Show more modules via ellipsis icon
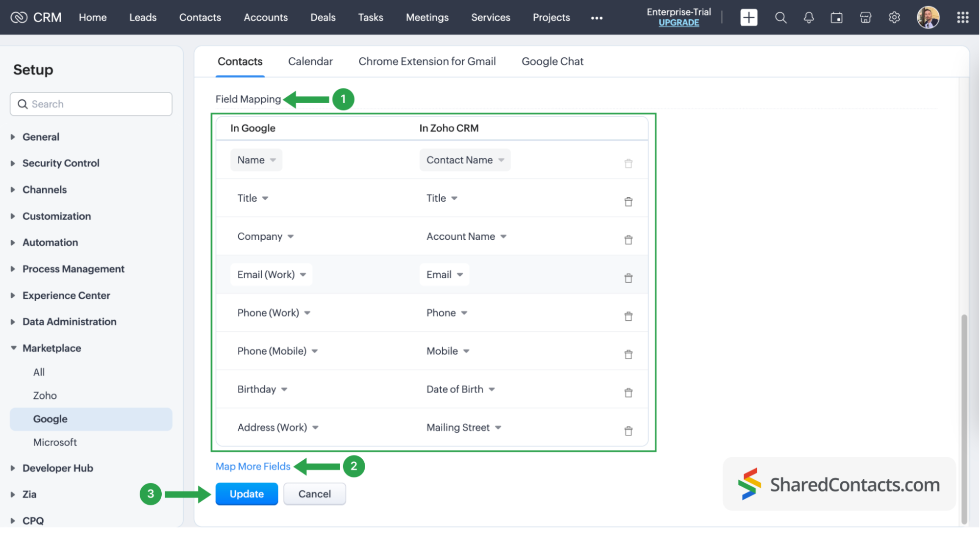This screenshot has width=980, height=552. 597,18
